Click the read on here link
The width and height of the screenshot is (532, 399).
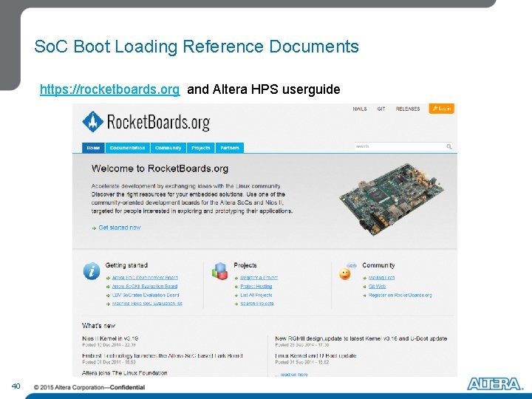(294, 374)
